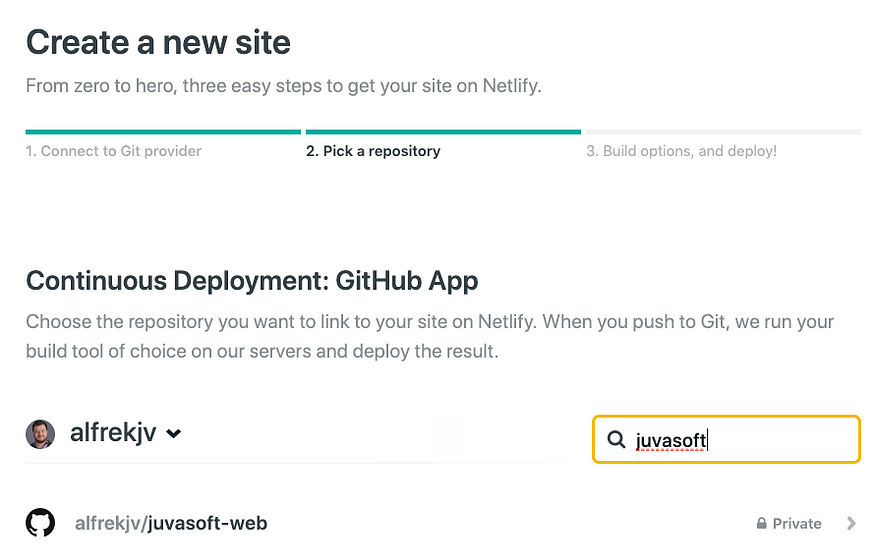Click the step 3 grey progress bar
Viewport: 875px width, 556px height.
723,132
